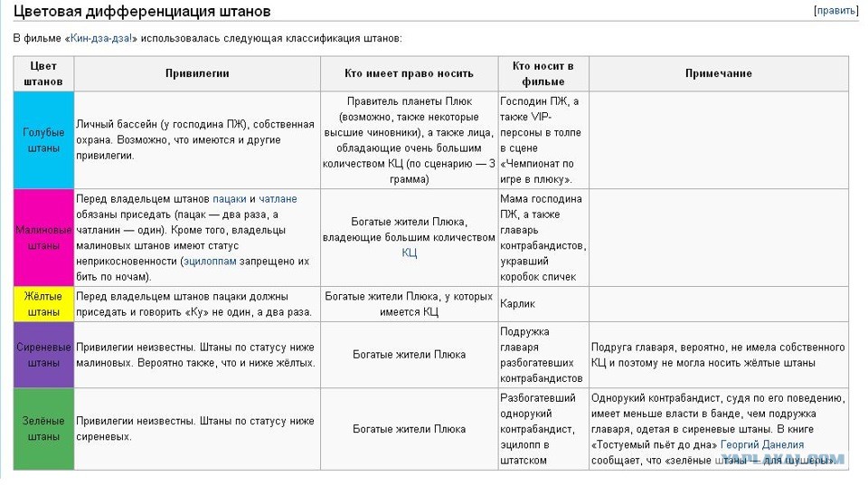The image size is (868, 486).
Task: Click the «Цветовая дифференциация штанов» heading
Action: (x=142, y=11)
